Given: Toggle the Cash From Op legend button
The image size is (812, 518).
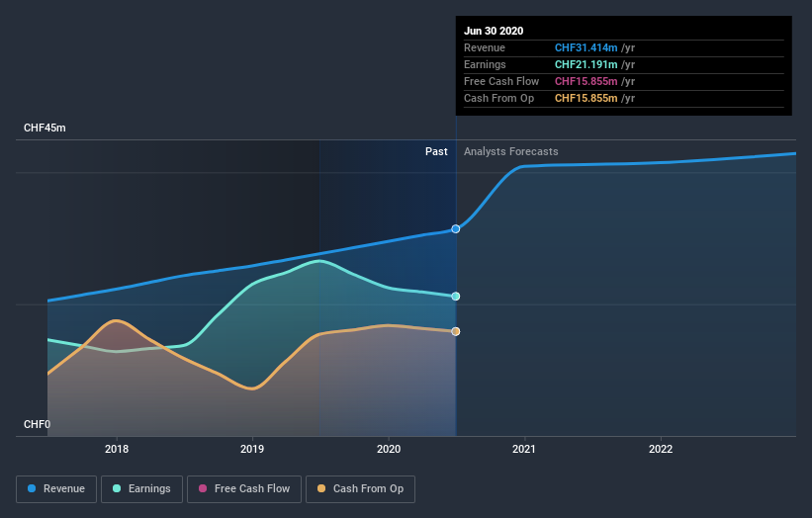Looking at the screenshot, I should tap(360, 489).
